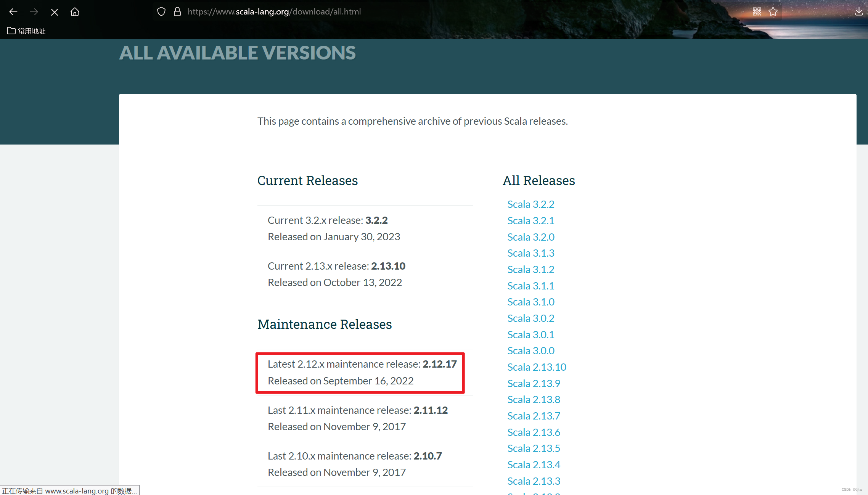The height and width of the screenshot is (495, 868).
Task: Open Scala 3.2.1 release link
Action: click(x=530, y=221)
